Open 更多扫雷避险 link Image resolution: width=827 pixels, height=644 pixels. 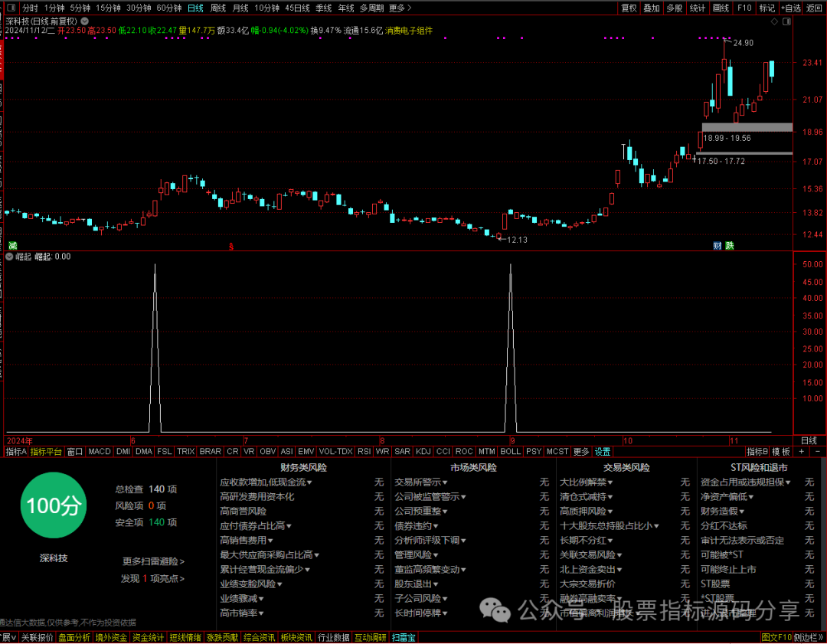click(x=153, y=561)
